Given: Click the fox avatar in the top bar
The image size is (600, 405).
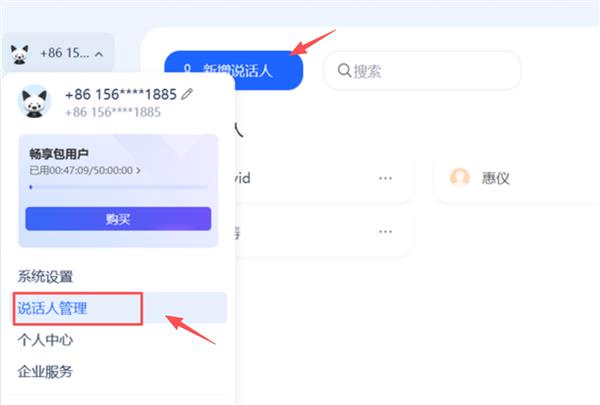Looking at the screenshot, I should [20, 54].
